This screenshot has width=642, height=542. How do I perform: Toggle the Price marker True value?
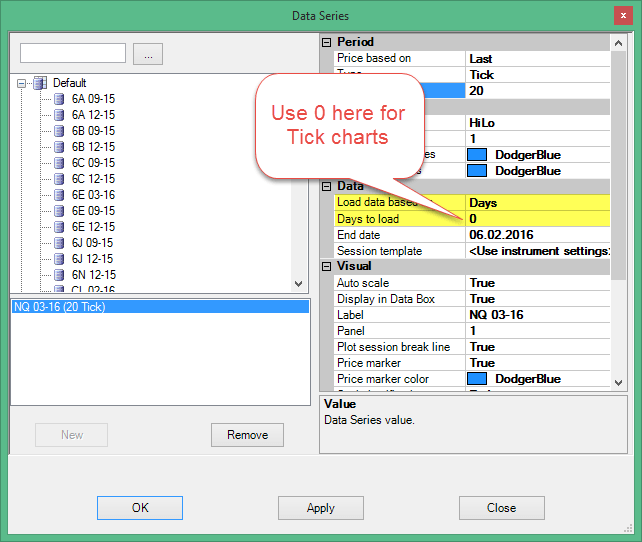point(538,363)
